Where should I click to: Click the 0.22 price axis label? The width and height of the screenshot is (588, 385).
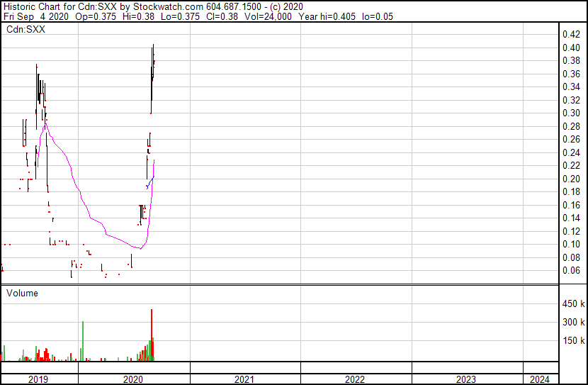click(x=571, y=165)
